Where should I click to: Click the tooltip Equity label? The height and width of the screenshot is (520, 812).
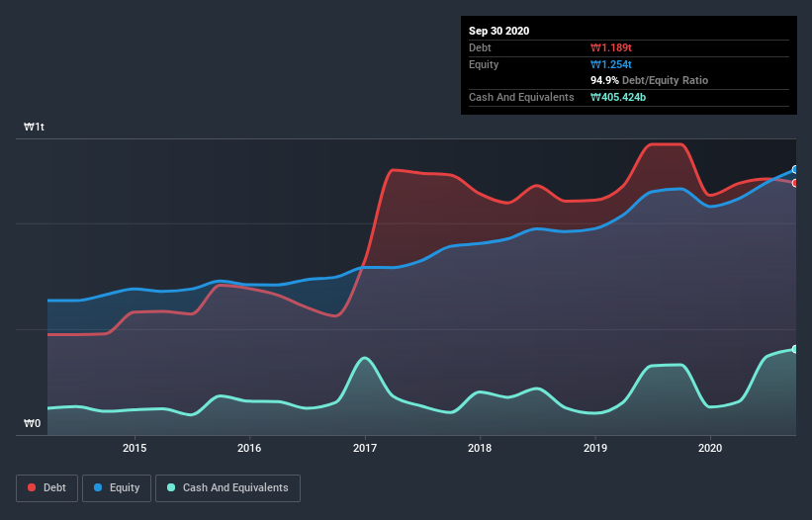(484, 64)
